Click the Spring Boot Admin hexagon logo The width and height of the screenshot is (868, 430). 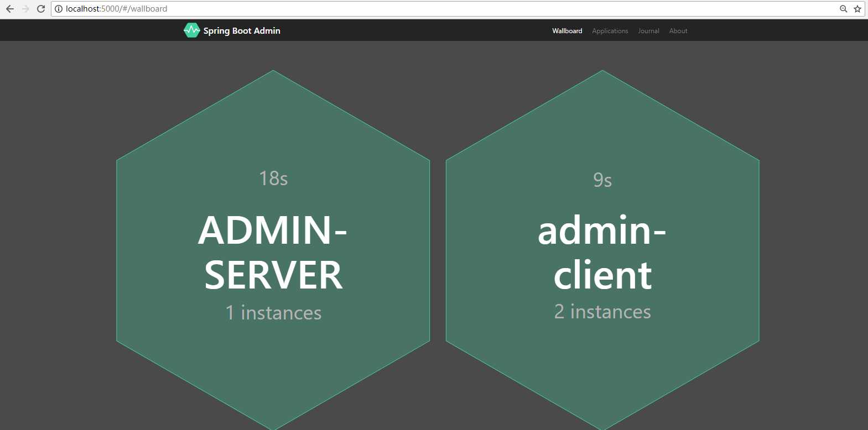(191, 30)
